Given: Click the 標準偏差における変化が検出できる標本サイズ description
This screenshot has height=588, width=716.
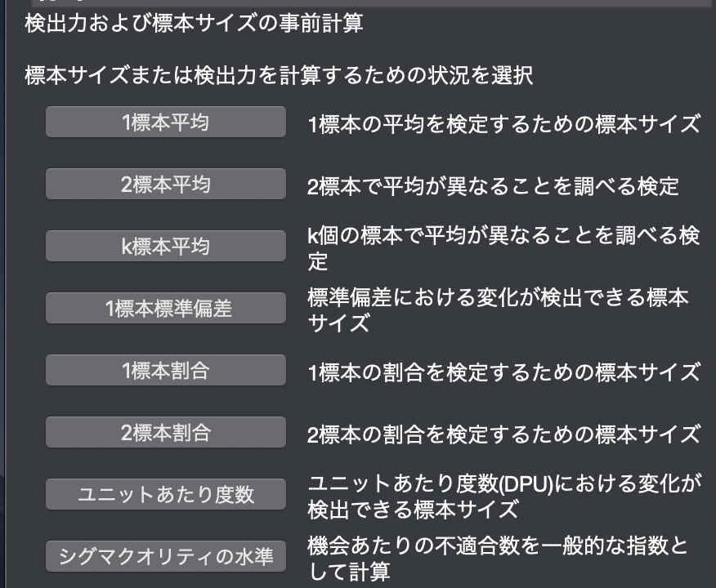Looking at the screenshot, I should click(x=498, y=310).
